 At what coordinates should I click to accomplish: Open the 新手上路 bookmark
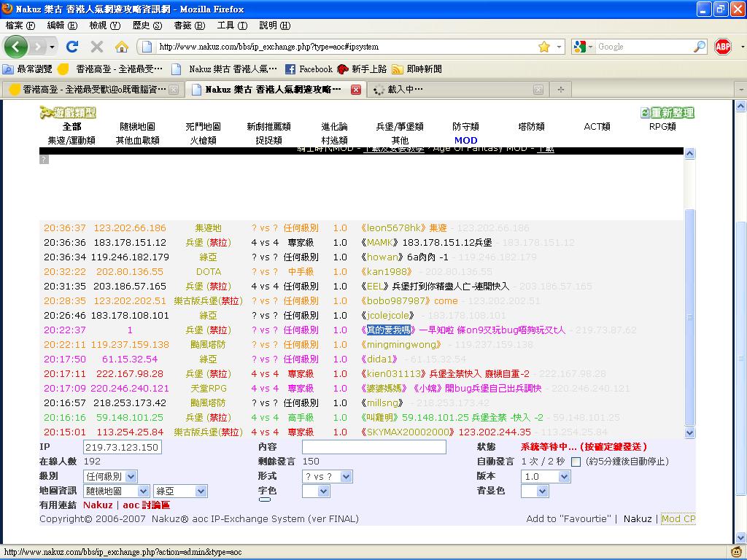pos(362,69)
